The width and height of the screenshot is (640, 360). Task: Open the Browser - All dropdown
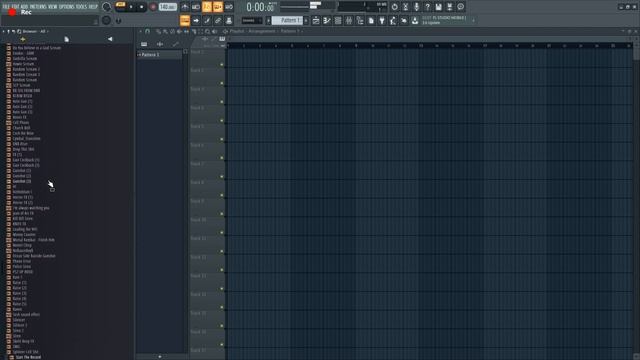click(x=35, y=31)
